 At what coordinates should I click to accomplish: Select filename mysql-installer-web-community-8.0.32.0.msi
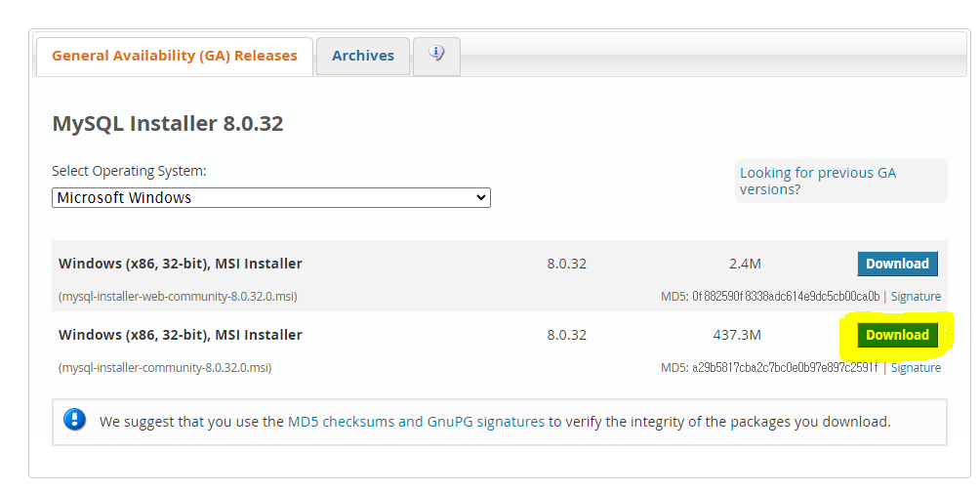tap(178, 297)
